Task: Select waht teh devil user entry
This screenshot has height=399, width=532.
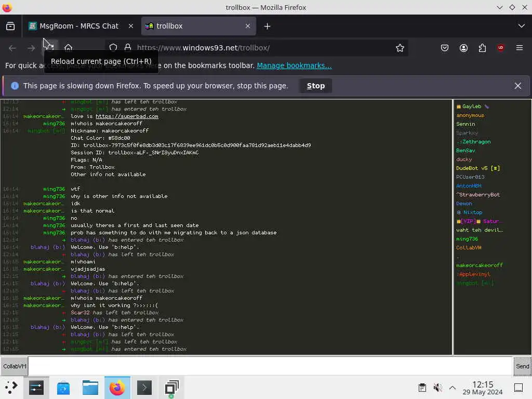Action: [x=480, y=230]
